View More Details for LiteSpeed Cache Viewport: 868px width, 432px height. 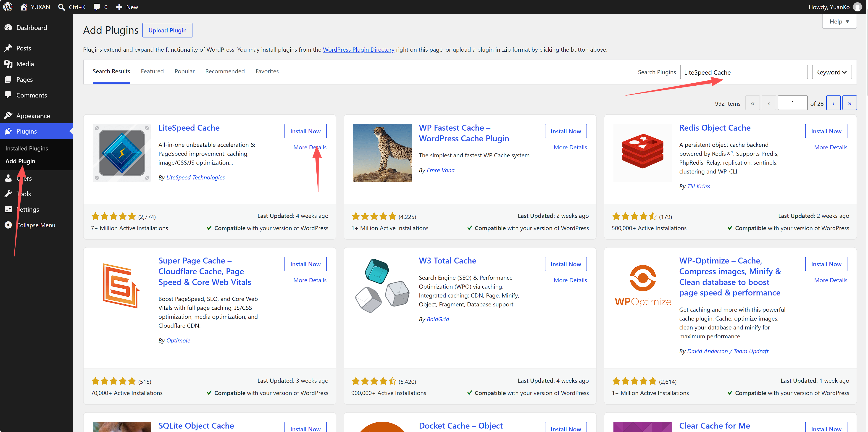[310, 147]
